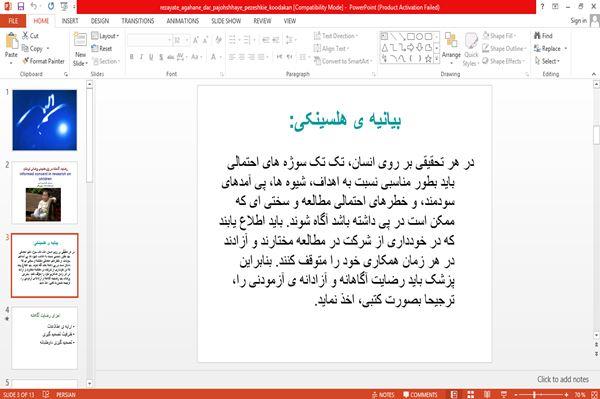The width and height of the screenshot is (600, 399).
Task: Click the slide title text بیانیه ی هلسینکی
Action: pos(345,122)
